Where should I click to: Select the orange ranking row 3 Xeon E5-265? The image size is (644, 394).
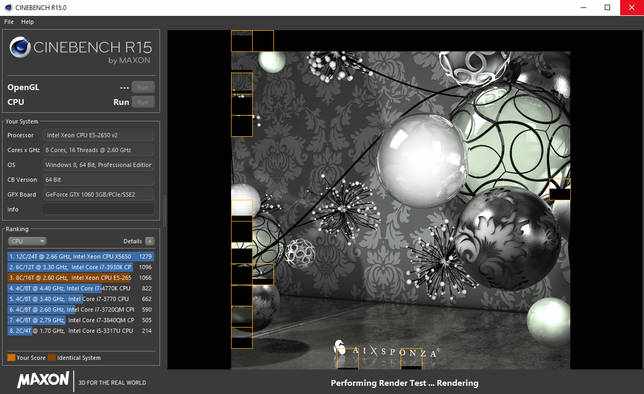pos(80,278)
